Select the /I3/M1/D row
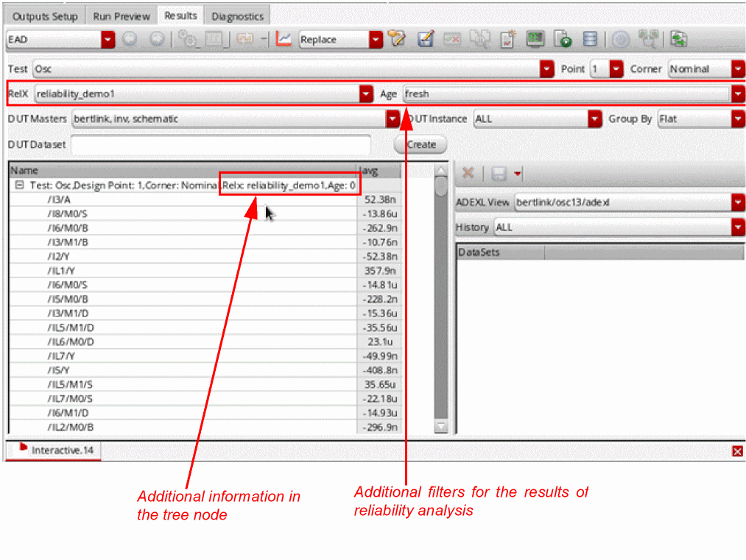This screenshot has height=560, width=746. 205,313
